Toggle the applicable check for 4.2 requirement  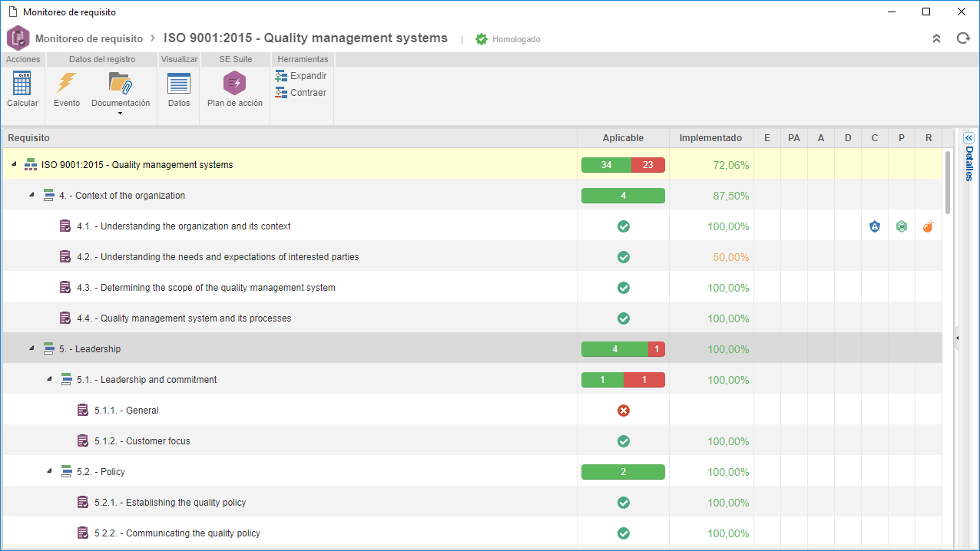pos(624,257)
